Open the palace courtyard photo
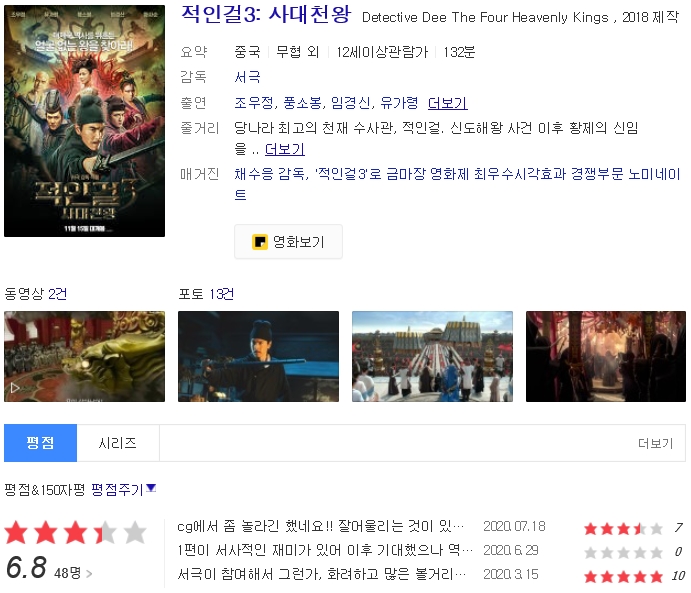 pos(432,356)
